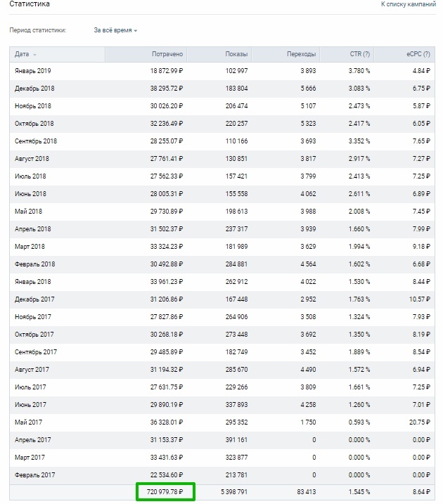Click the Октябрь 2018 spent amount
Screen dimensions: 443x504
[x=167, y=124]
